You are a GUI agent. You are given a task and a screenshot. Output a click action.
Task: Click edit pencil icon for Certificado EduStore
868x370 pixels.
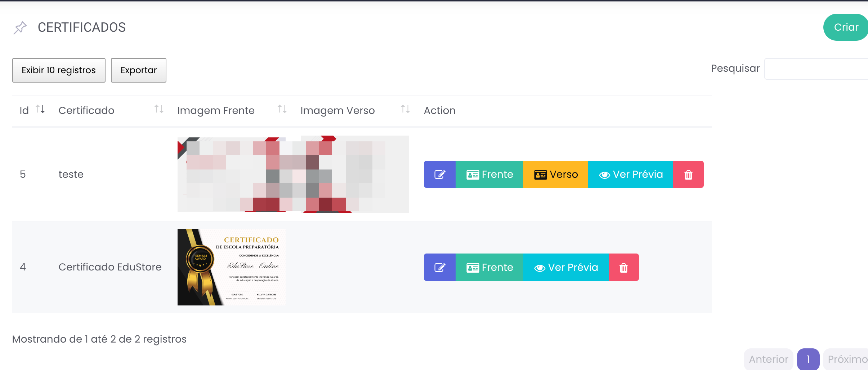coord(439,267)
